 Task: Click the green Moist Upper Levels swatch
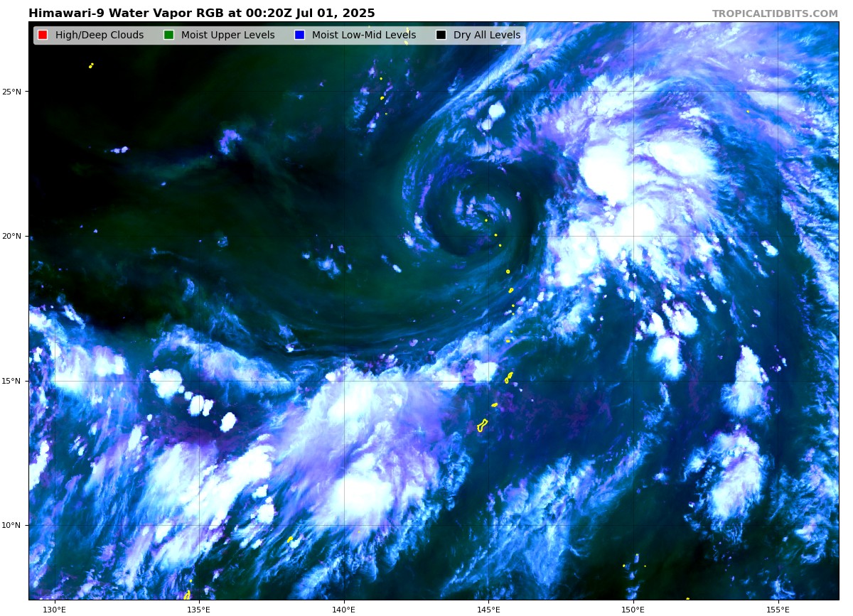tap(168, 36)
